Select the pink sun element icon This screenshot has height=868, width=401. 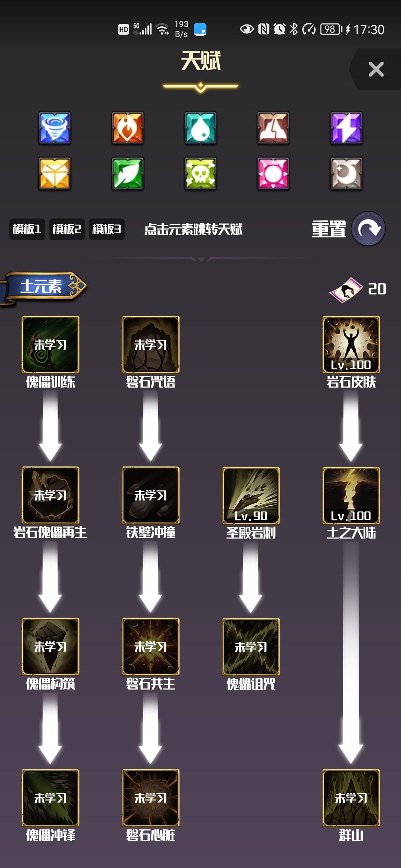(x=273, y=174)
